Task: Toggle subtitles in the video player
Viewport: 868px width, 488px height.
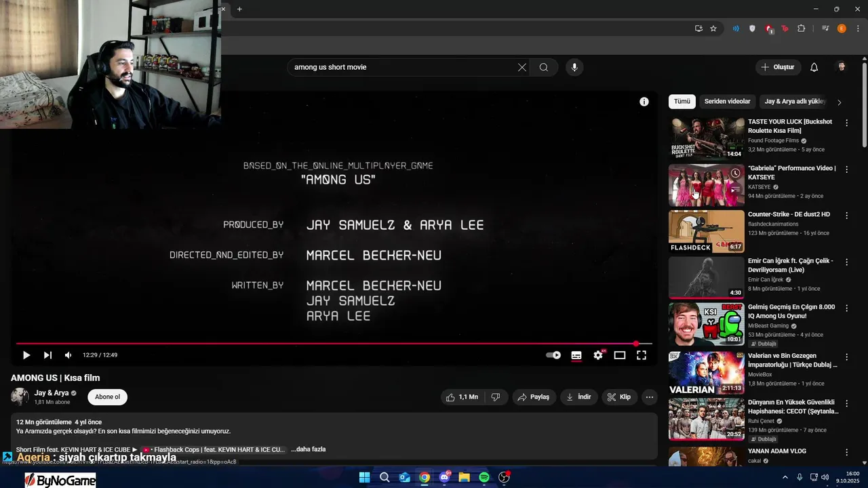Action: coord(576,355)
